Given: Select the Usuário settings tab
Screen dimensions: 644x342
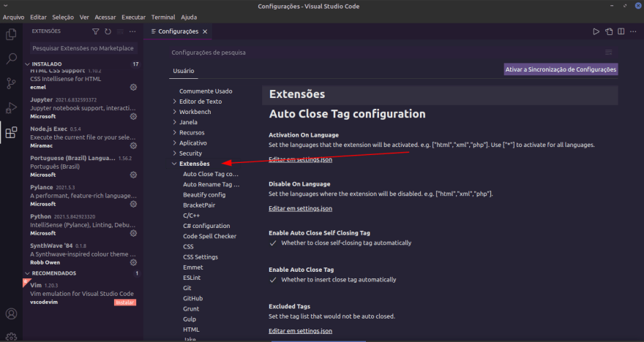Looking at the screenshot, I should (184, 71).
